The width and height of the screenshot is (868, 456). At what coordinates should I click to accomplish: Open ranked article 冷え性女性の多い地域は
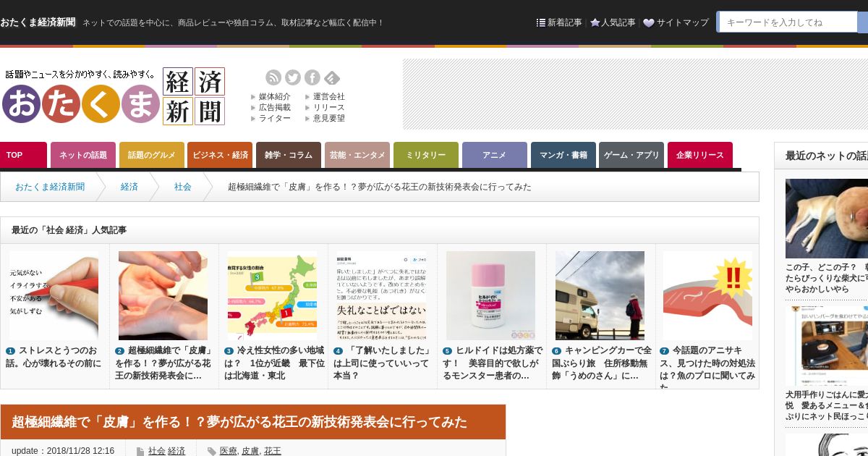[x=274, y=363]
